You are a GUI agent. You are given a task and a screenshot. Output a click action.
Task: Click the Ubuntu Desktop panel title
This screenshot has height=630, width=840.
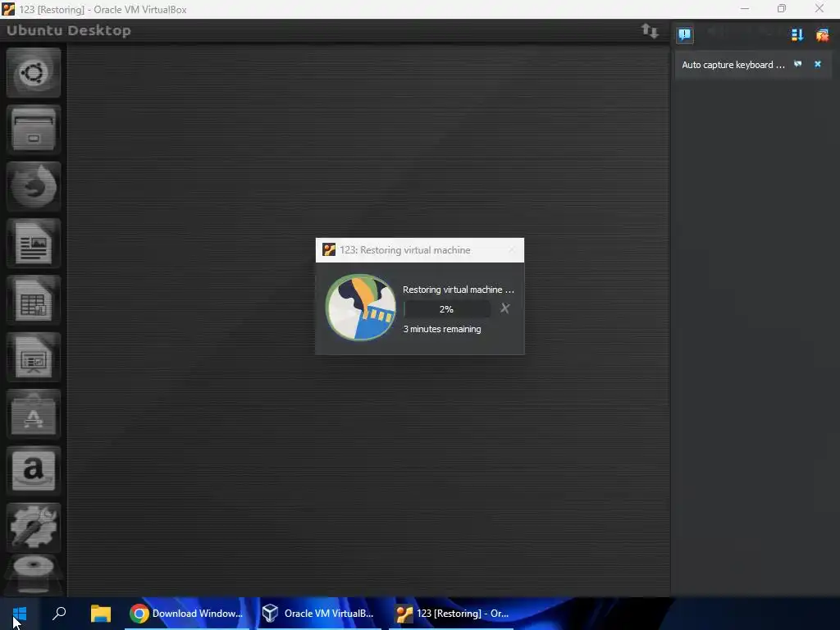click(69, 30)
